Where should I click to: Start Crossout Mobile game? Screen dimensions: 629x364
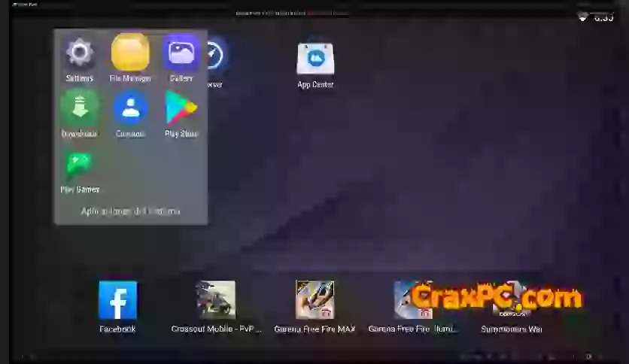216,300
